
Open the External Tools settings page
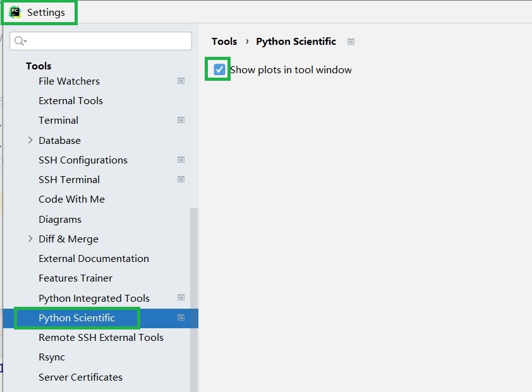click(x=71, y=101)
